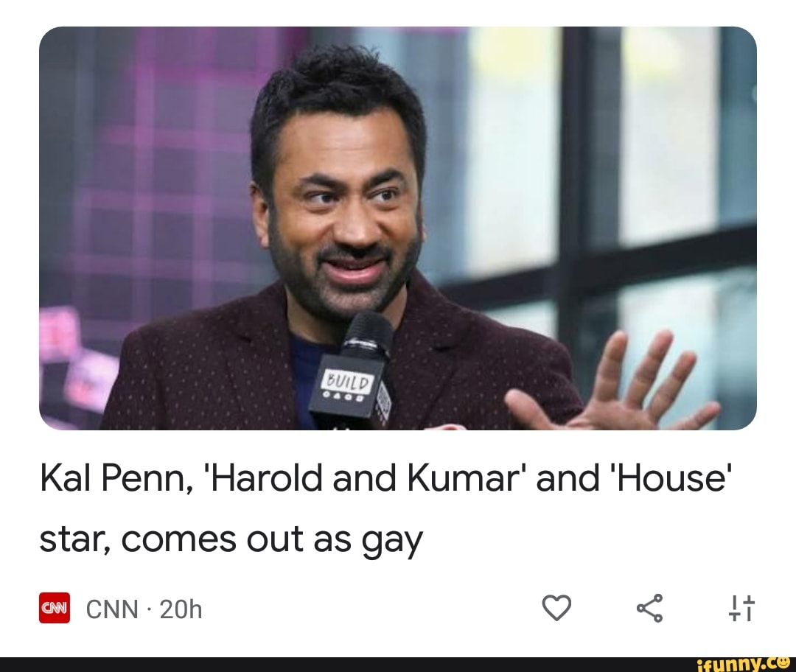Open the article photo thumbnail

pos(398,228)
